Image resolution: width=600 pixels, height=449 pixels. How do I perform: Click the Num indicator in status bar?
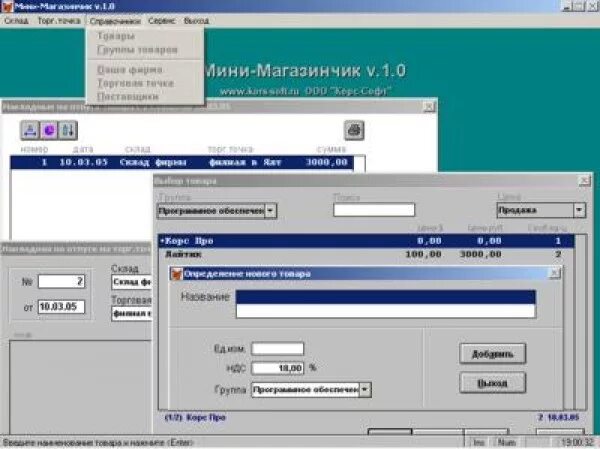506,442
